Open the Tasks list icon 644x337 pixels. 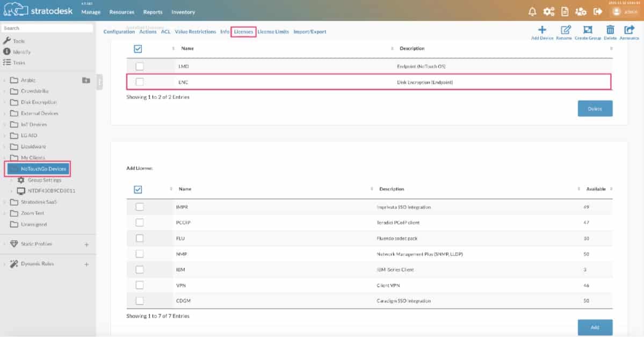coord(6,62)
